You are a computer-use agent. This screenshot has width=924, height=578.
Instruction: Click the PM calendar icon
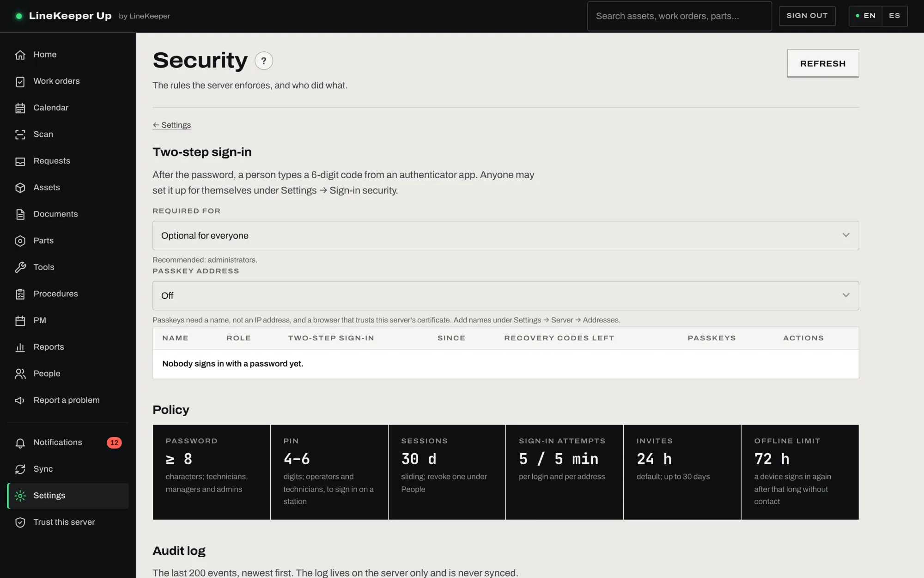20,321
